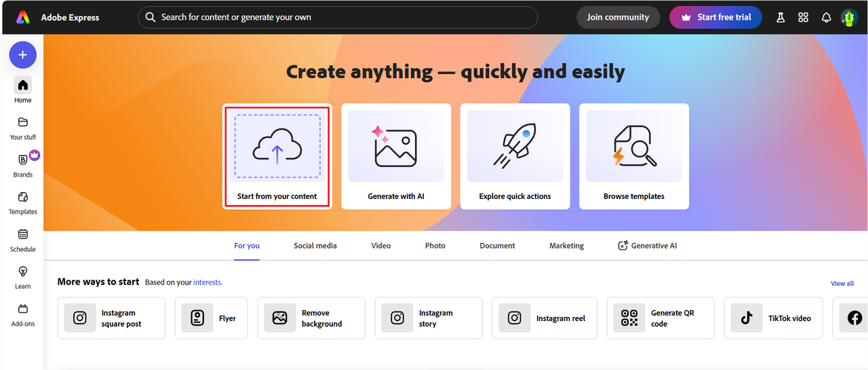This screenshot has width=868, height=370.
Task: Switch to the For you tab
Action: [x=247, y=246]
